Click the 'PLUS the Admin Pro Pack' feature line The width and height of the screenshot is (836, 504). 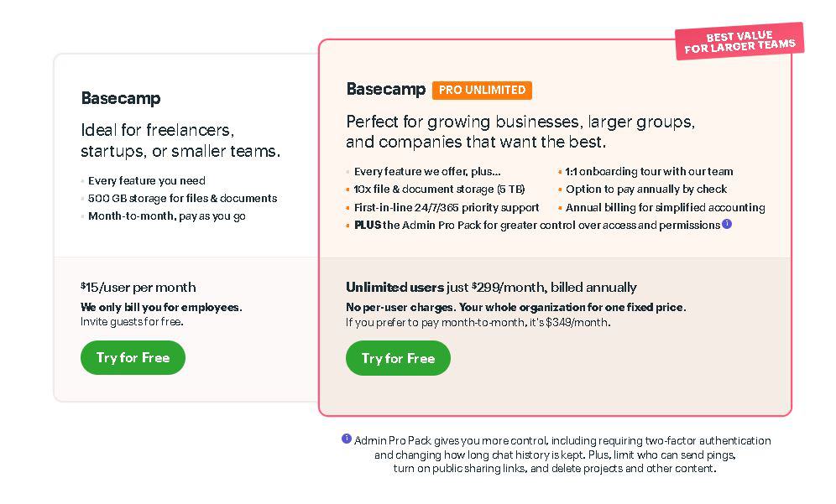536,225
